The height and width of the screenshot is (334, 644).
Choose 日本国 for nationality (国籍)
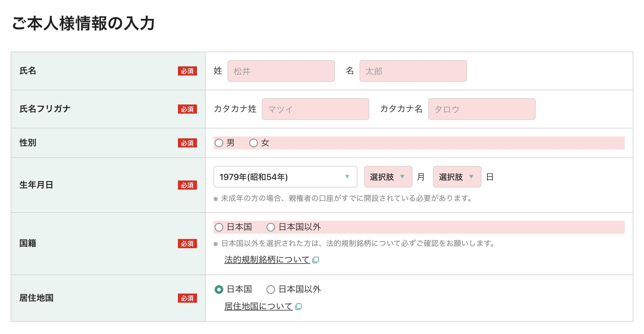click(x=219, y=227)
